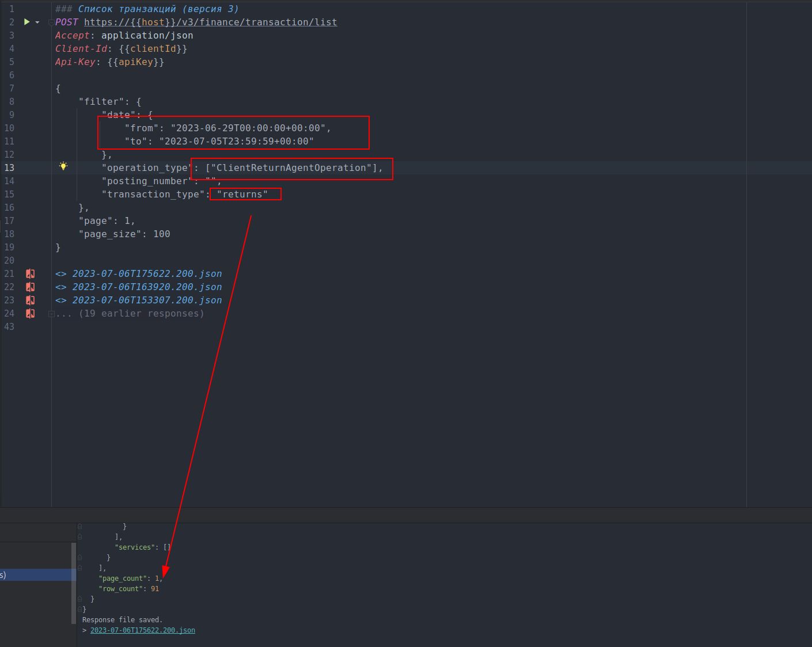Collapse the POST request fold marker
812x647 pixels.
pos(51,22)
